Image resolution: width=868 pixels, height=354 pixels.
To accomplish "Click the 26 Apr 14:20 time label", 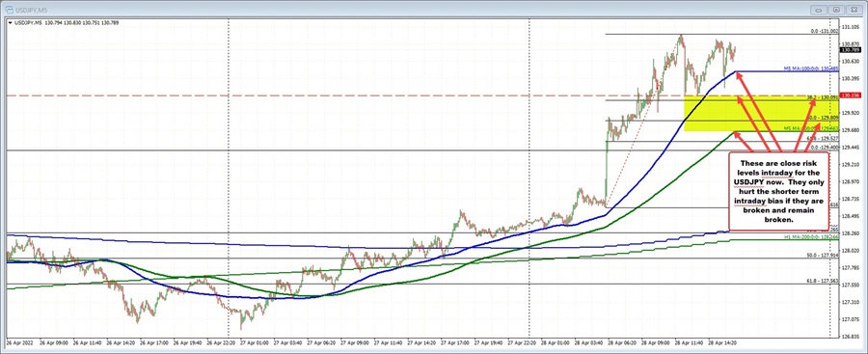I will [121, 343].
